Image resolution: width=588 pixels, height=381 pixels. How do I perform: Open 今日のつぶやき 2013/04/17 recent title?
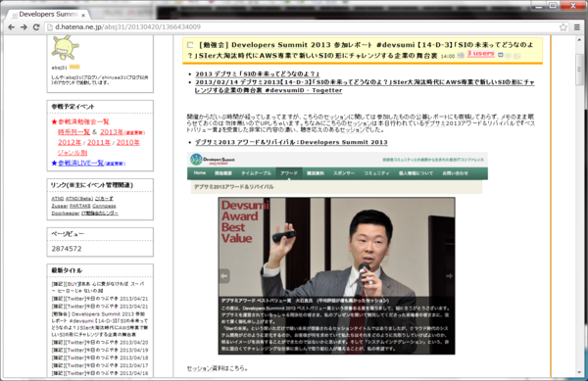point(100,365)
